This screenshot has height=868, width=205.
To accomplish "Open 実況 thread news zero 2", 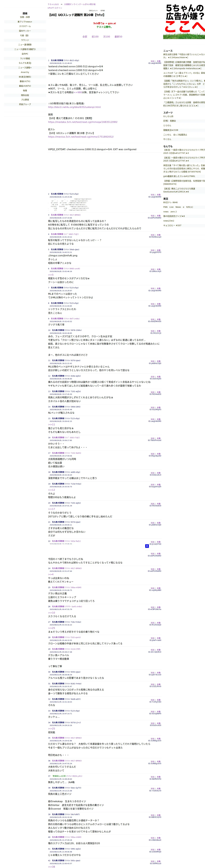I will click(170, 212).
